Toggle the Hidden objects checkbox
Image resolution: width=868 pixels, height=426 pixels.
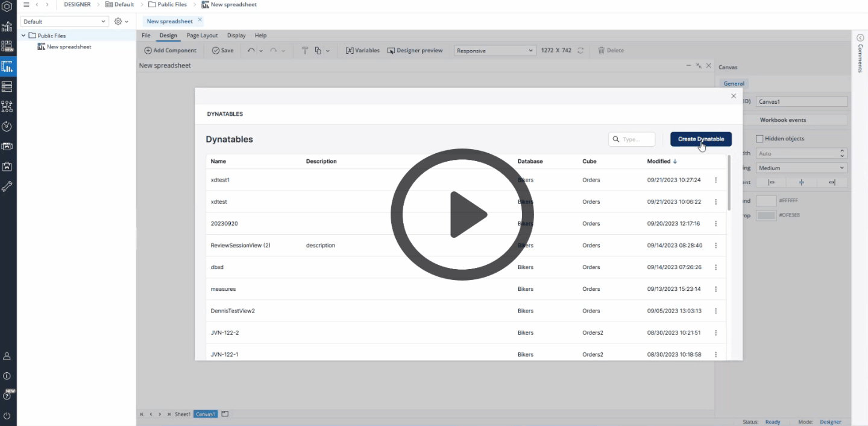(x=759, y=139)
